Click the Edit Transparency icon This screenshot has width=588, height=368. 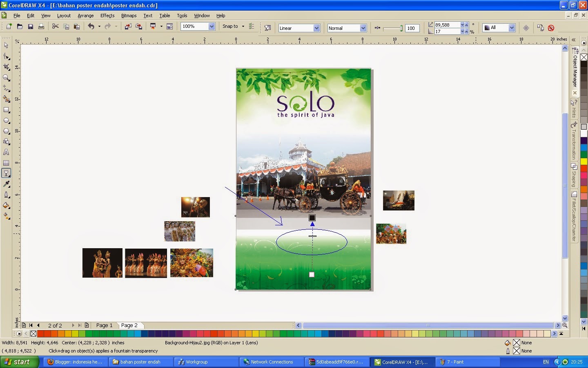coord(267,28)
